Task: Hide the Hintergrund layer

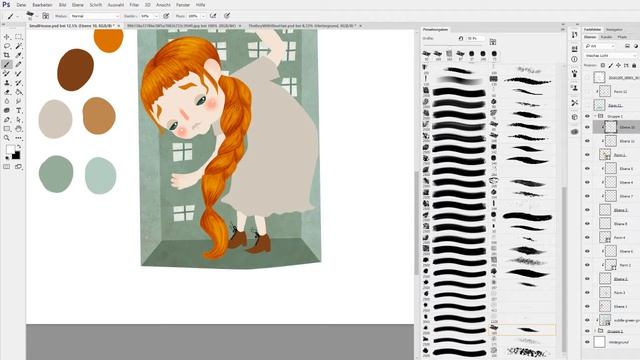Action: [587, 342]
